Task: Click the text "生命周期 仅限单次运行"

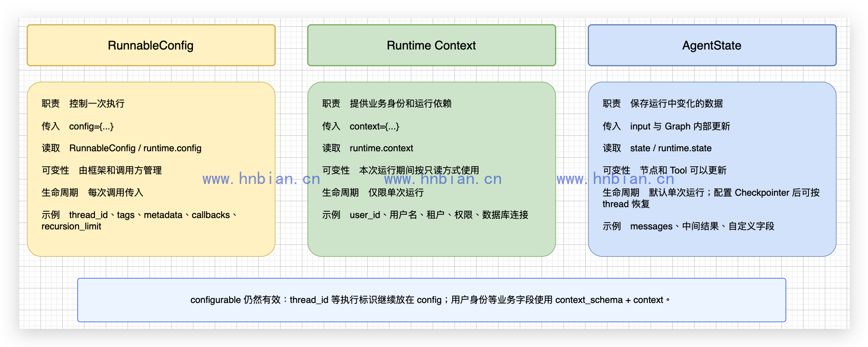Action: (x=373, y=193)
